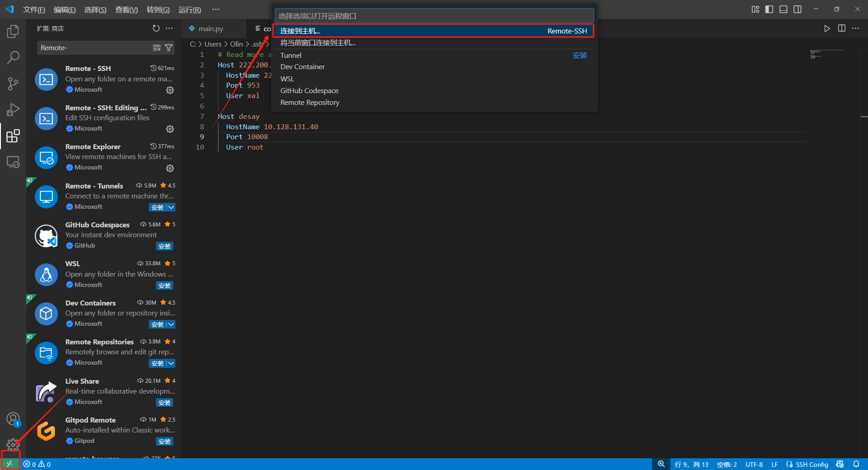Clear extension search results icon
This screenshot has height=470, width=868.
[x=157, y=47]
